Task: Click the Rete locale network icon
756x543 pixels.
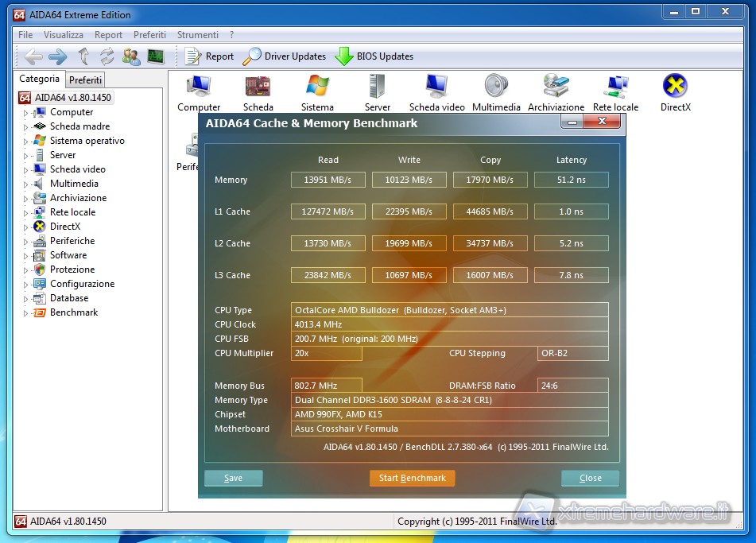Action: click(615, 87)
